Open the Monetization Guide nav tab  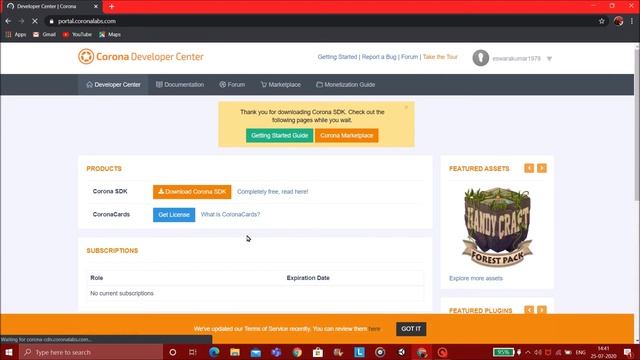point(345,84)
